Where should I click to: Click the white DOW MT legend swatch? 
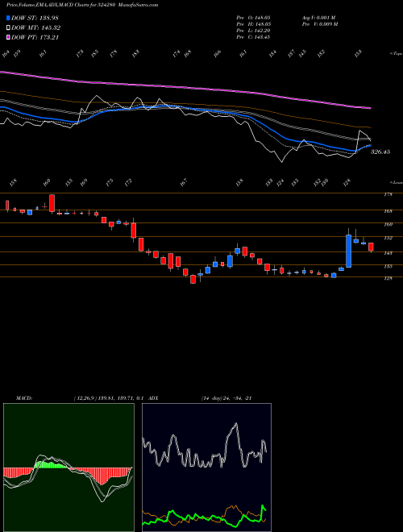tap(8, 28)
